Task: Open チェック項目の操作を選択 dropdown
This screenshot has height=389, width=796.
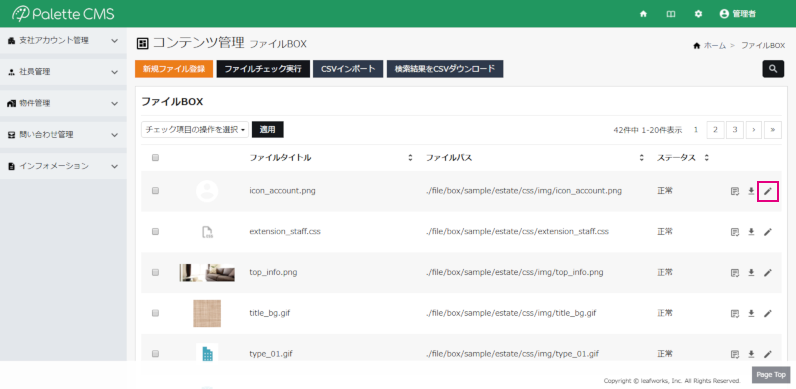Action: [x=195, y=129]
